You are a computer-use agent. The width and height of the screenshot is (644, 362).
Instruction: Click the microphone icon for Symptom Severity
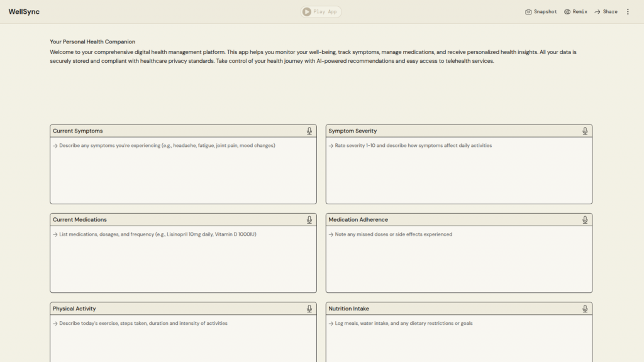(x=585, y=131)
